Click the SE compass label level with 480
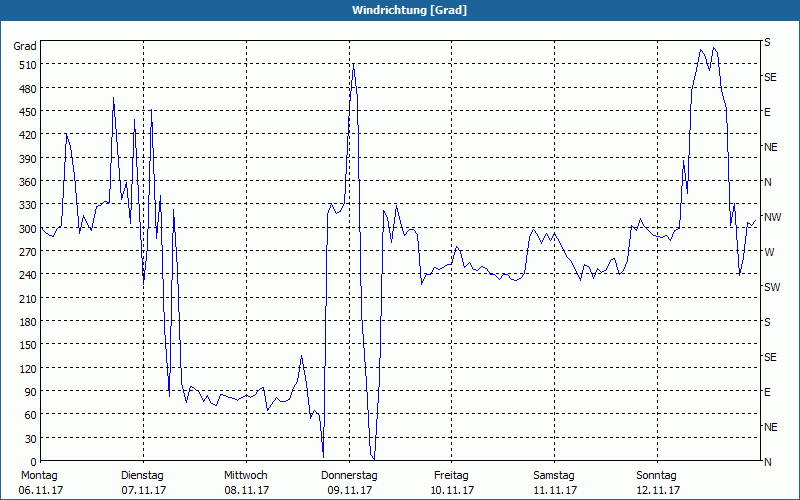This screenshot has height=500, width=800. [770, 77]
